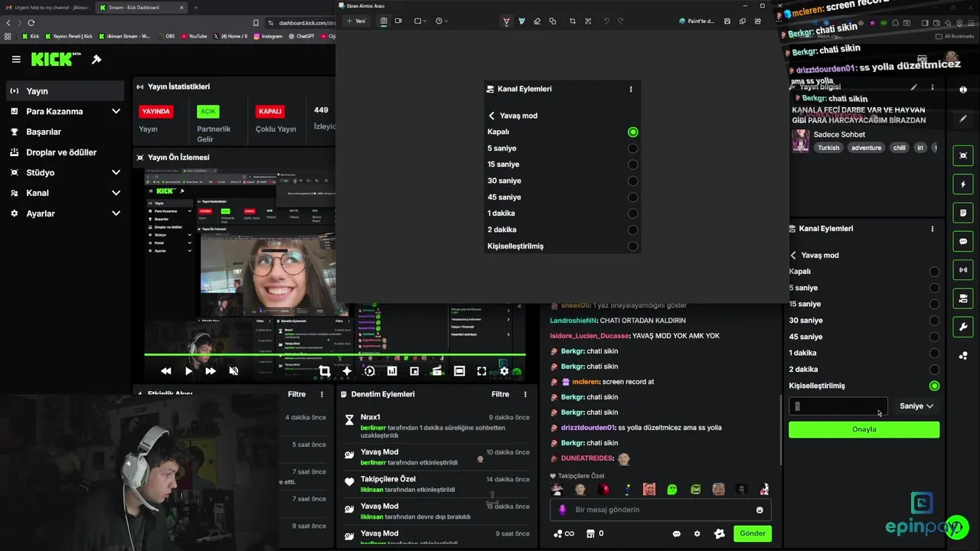This screenshot has height=551, width=980.
Task: Click the lightning bolt icon in the right sidebar
Action: (963, 184)
